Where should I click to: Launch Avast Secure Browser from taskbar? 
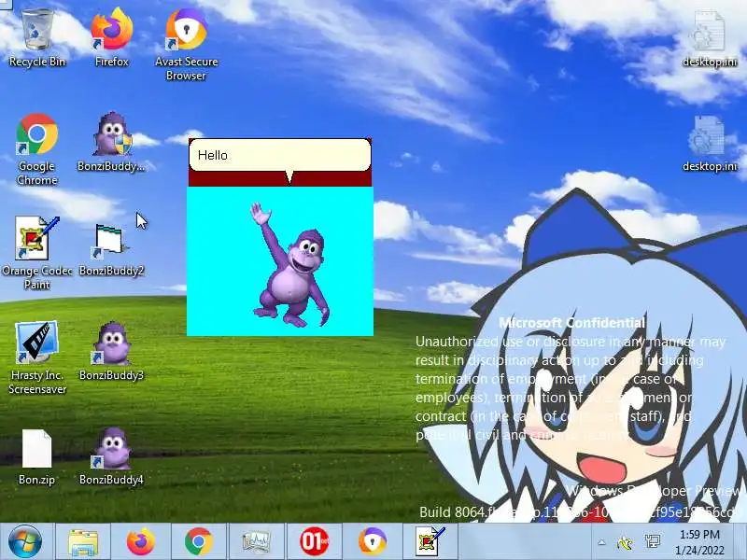coord(373,542)
